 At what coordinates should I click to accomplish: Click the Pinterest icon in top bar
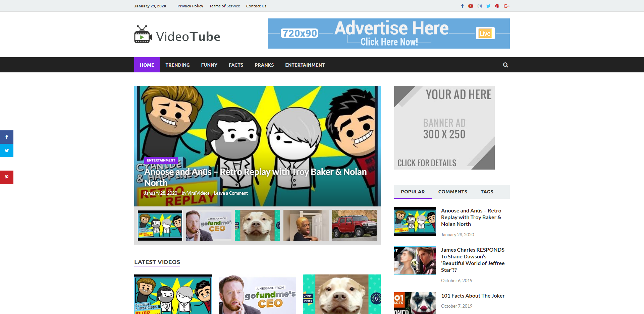tap(497, 6)
